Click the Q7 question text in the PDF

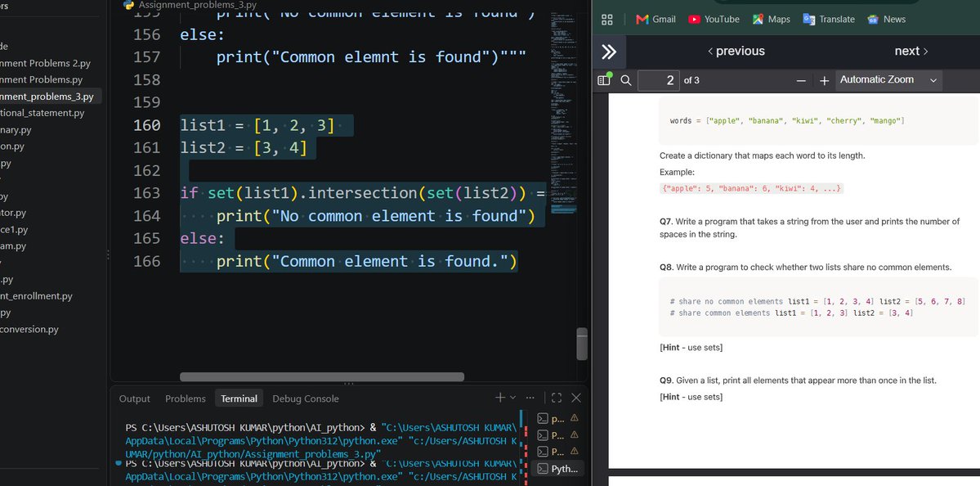point(809,227)
